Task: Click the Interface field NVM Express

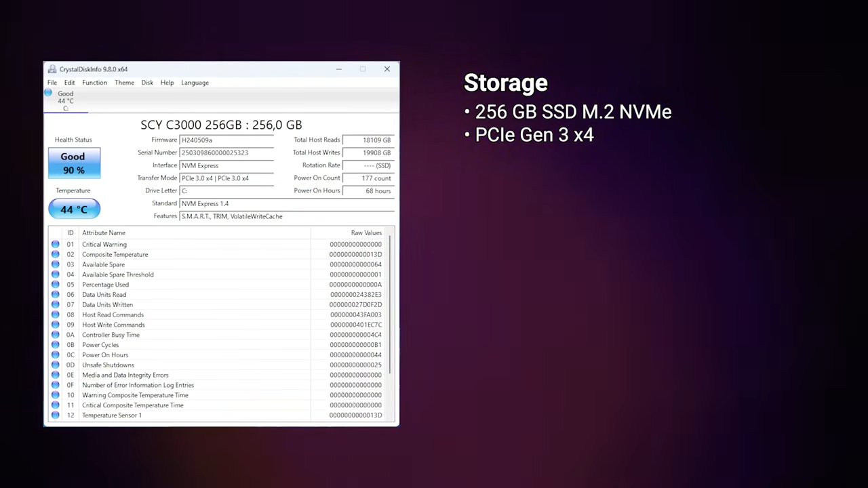Action: pos(226,165)
